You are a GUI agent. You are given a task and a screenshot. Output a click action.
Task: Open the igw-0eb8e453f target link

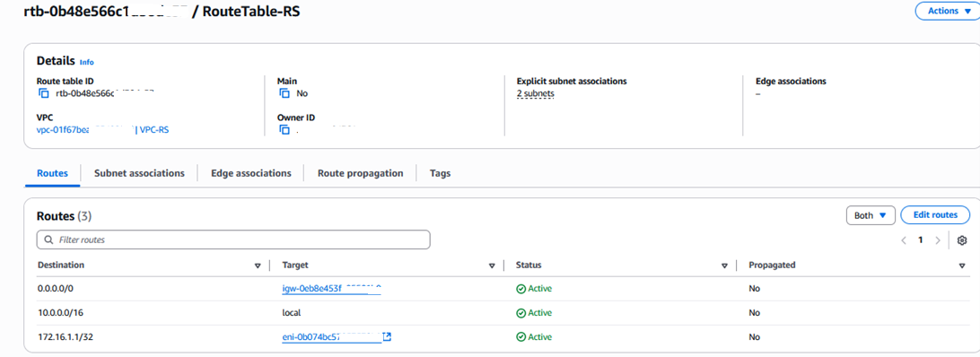click(332, 289)
